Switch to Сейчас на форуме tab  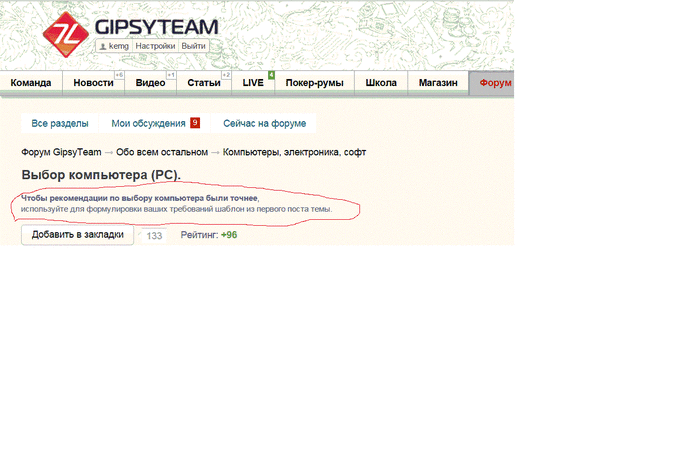264,123
